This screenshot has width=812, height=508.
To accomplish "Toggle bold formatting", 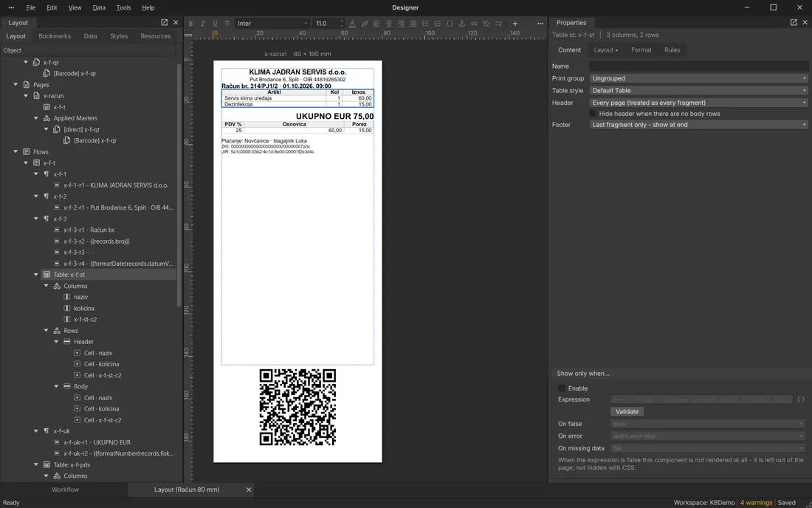I will [190, 24].
